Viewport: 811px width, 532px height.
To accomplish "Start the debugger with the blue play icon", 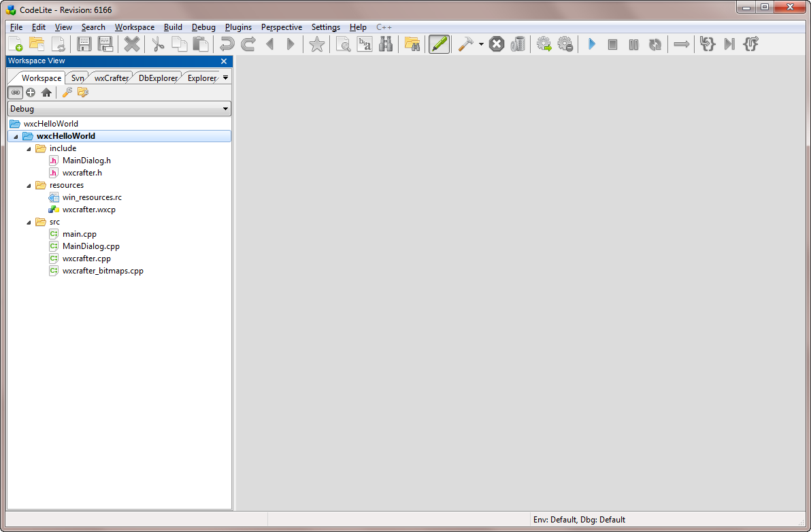I will (592, 44).
